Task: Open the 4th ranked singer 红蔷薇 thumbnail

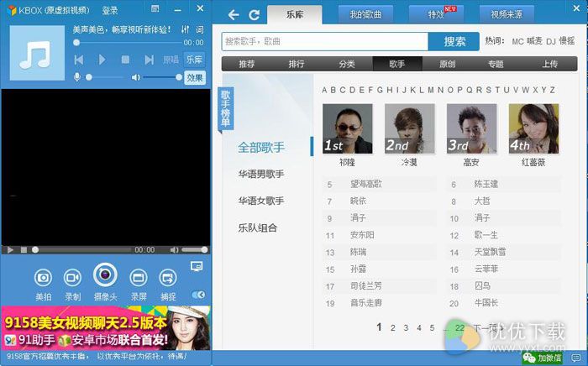Action: click(x=533, y=128)
